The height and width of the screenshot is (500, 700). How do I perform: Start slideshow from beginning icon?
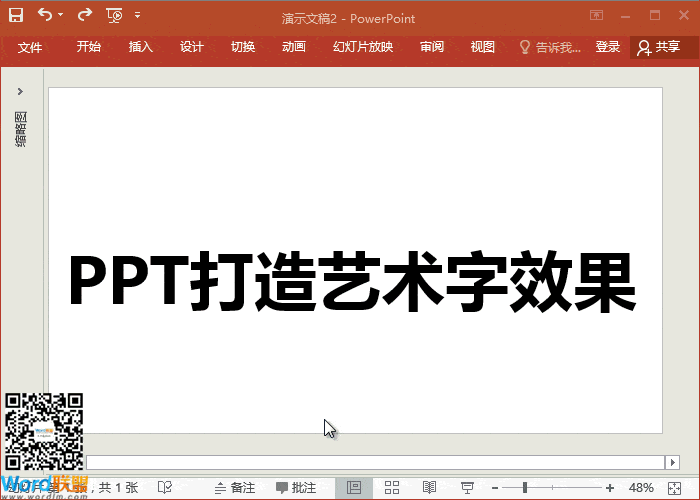click(x=114, y=16)
